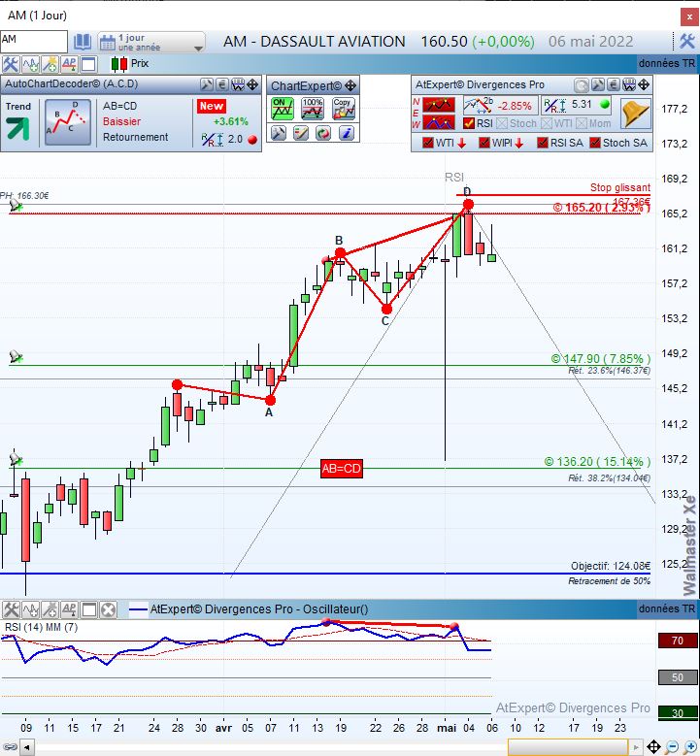This screenshot has width=700, height=756.
Task: Open oscillator panel settings wrench
Action: point(11,609)
